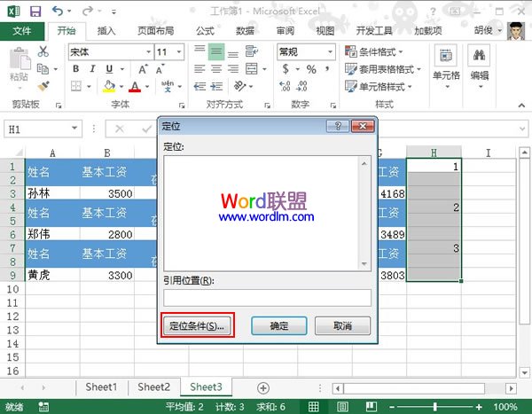
Task: Apply the yellow fill color bucket
Action: click(109, 86)
